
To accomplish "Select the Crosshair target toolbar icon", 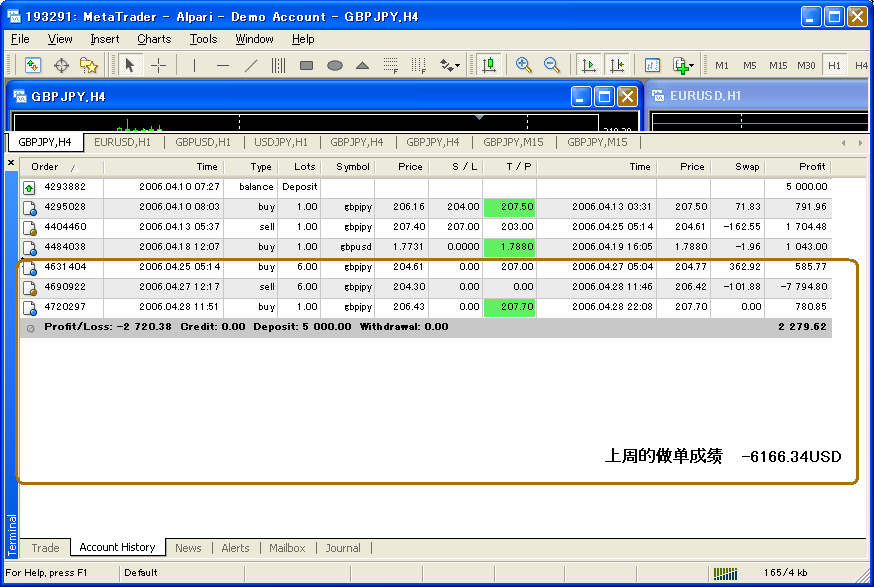I will coord(61,65).
